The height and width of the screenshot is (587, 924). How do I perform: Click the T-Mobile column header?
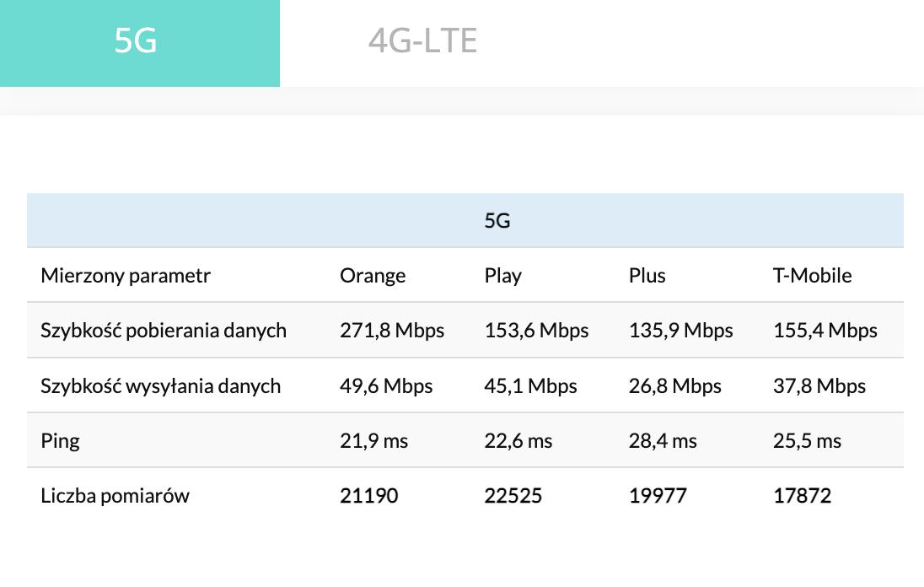click(x=812, y=276)
